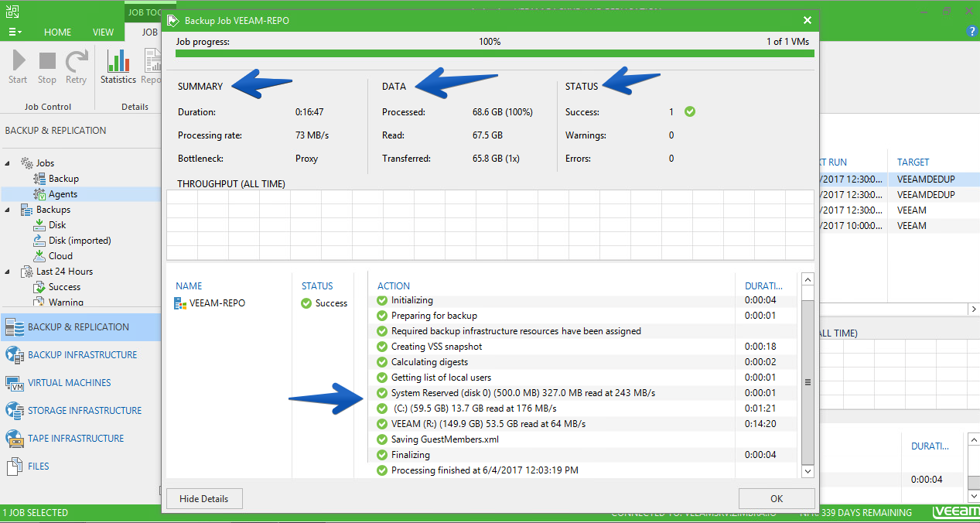Select the Agents job tree item
This screenshot has height=523, width=980.
(x=63, y=194)
